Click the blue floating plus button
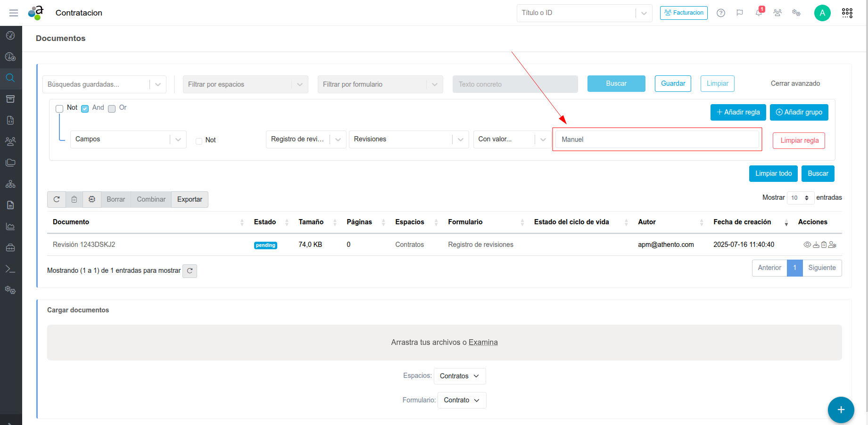Screen dimensions: 868x425 841,409
